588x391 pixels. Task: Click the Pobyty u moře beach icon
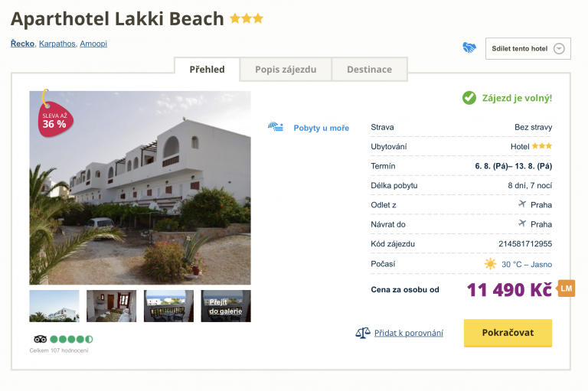coord(276,127)
